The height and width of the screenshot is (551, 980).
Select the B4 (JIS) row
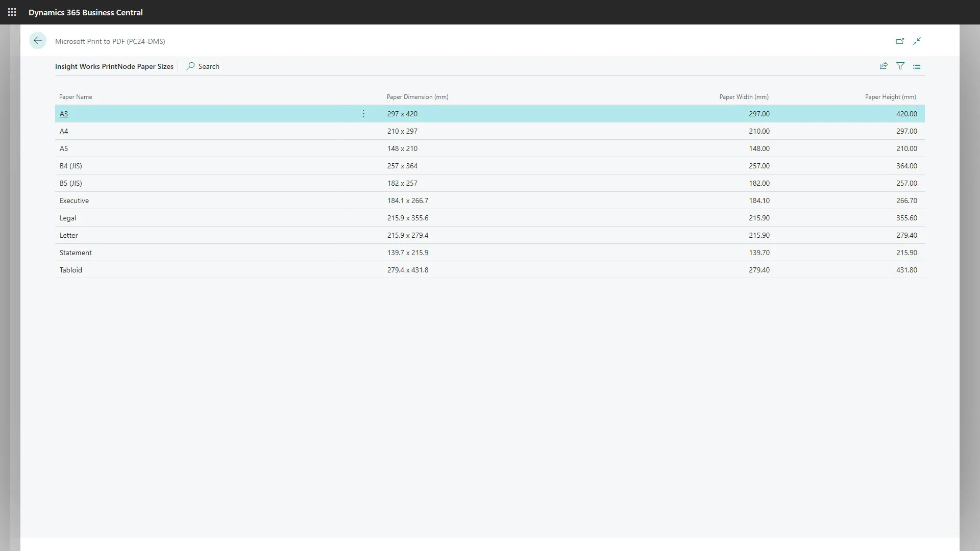point(71,166)
